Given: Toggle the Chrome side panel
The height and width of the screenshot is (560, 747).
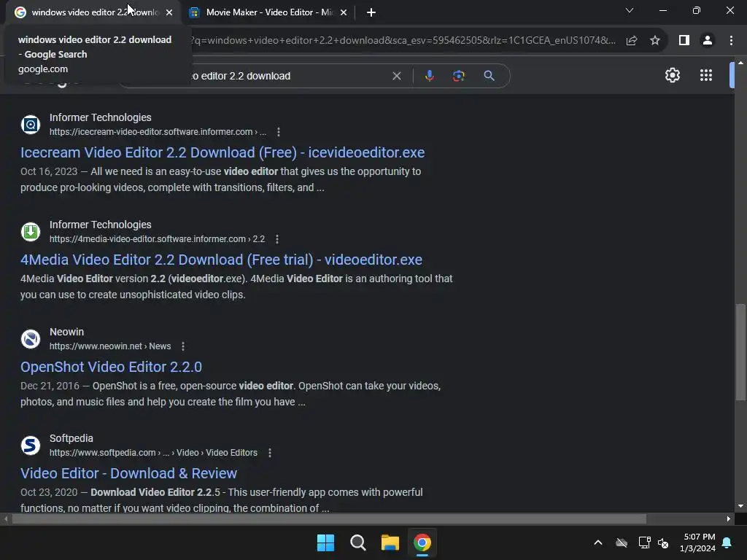Looking at the screenshot, I should (684, 41).
